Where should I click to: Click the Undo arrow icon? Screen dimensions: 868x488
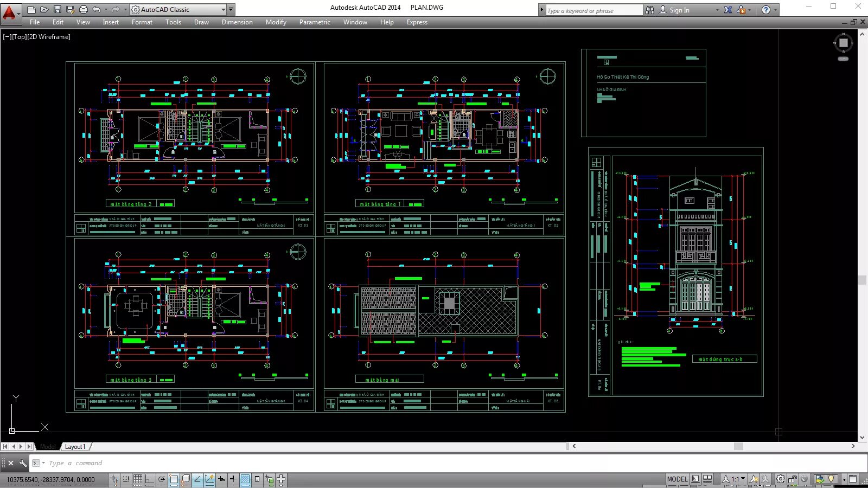coord(97,9)
